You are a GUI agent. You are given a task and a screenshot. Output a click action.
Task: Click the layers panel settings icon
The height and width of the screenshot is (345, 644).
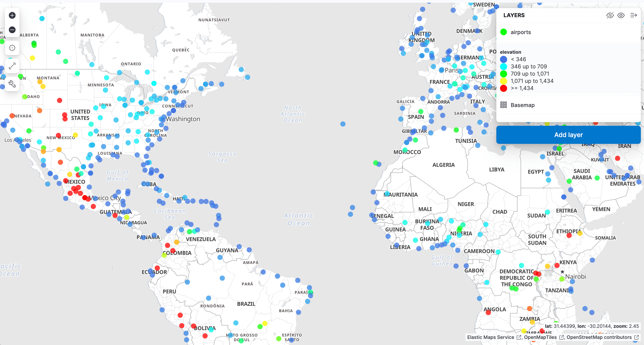pos(634,15)
